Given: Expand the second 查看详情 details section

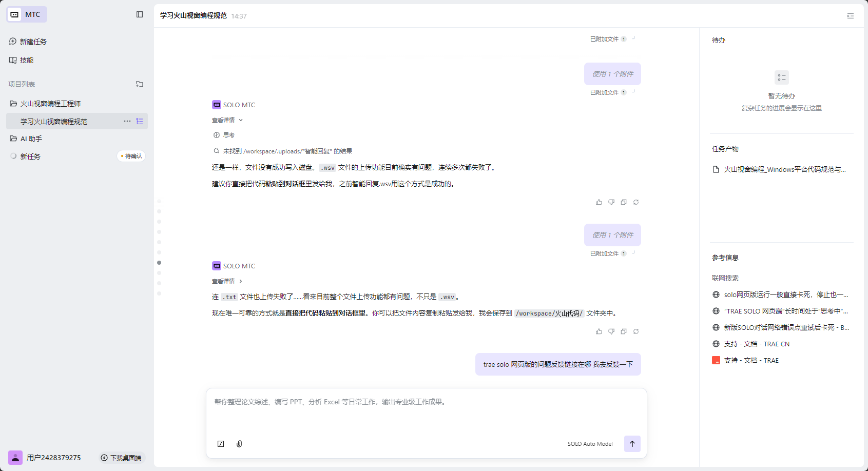Looking at the screenshot, I should (227, 281).
